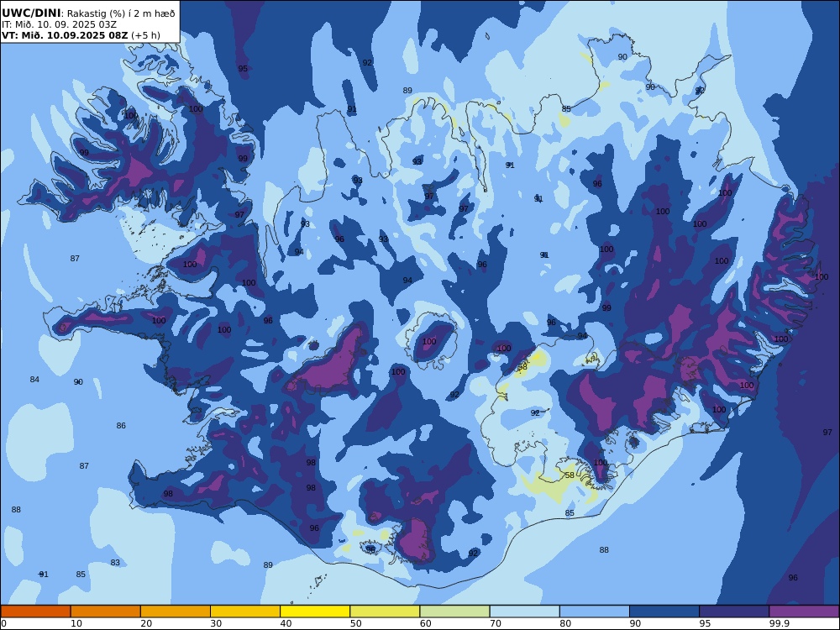Image resolution: width=840 pixels, height=630 pixels.
Task: Pick the purple above-99.9 legend swatch
Action: point(804,612)
